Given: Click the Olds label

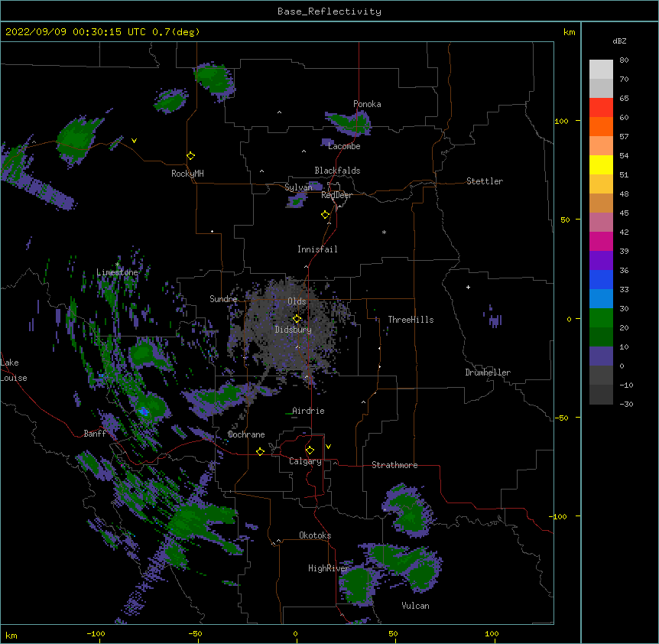Looking at the screenshot, I should [x=297, y=301].
